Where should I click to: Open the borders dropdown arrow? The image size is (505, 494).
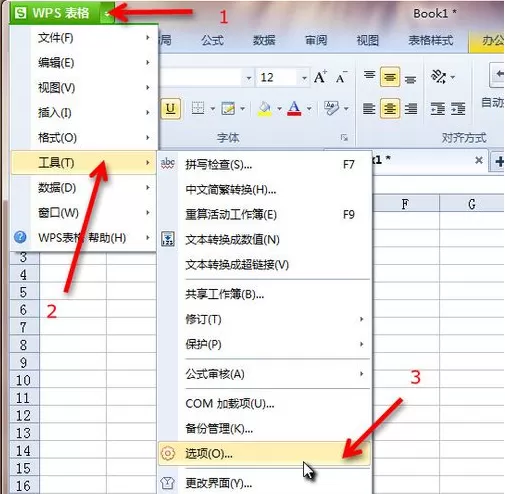click(x=212, y=109)
